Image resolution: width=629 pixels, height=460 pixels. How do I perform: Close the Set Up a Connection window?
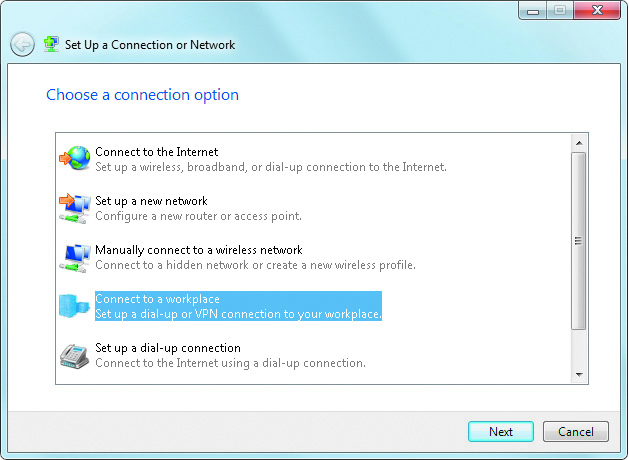(x=597, y=10)
